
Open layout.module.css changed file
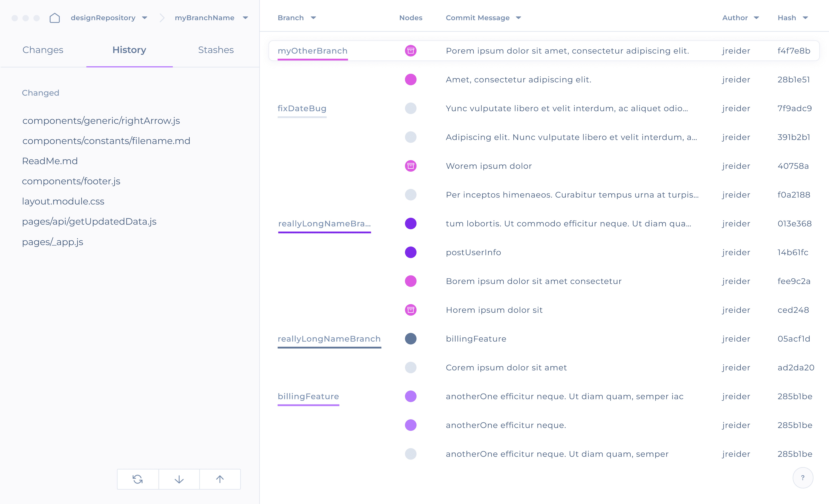(63, 201)
